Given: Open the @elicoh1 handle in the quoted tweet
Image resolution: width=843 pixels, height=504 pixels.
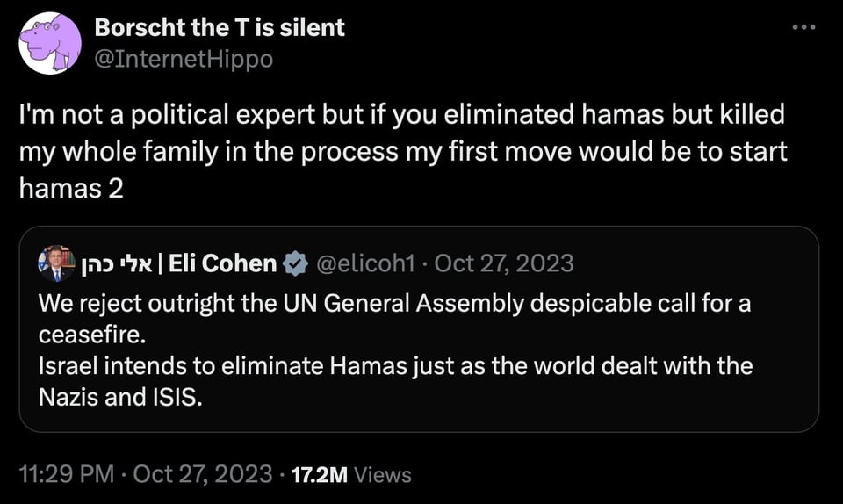Looking at the screenshot, I should [x=364, y=263].
